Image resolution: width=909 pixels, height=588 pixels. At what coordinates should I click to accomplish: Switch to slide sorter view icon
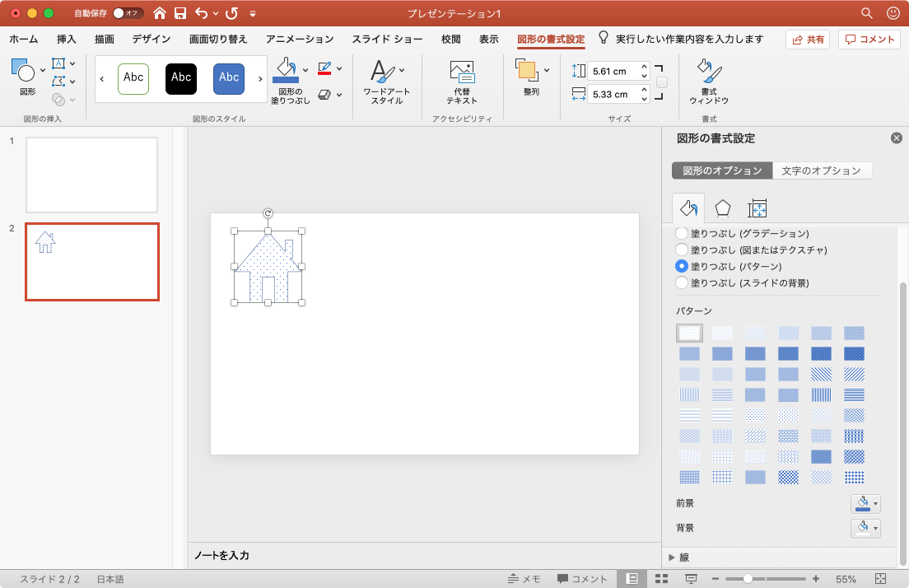pos(661,579)
